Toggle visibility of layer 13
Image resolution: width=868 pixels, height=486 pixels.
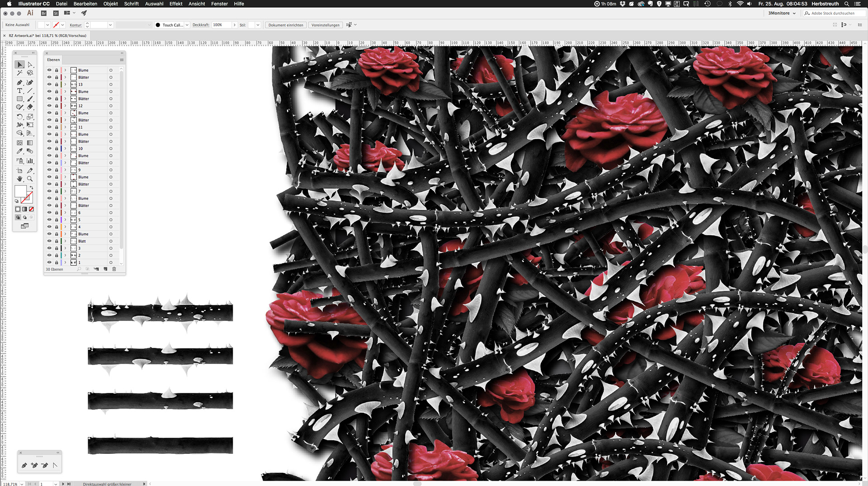49,85
